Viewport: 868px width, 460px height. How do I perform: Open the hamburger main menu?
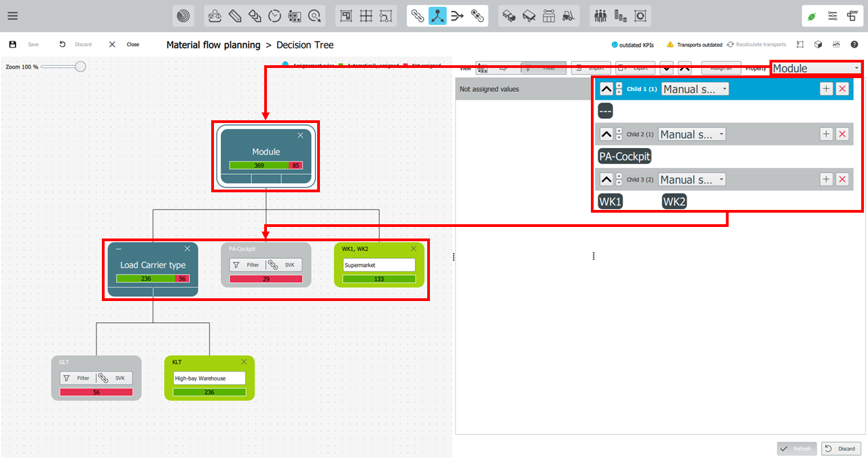[x=12, y=16]
